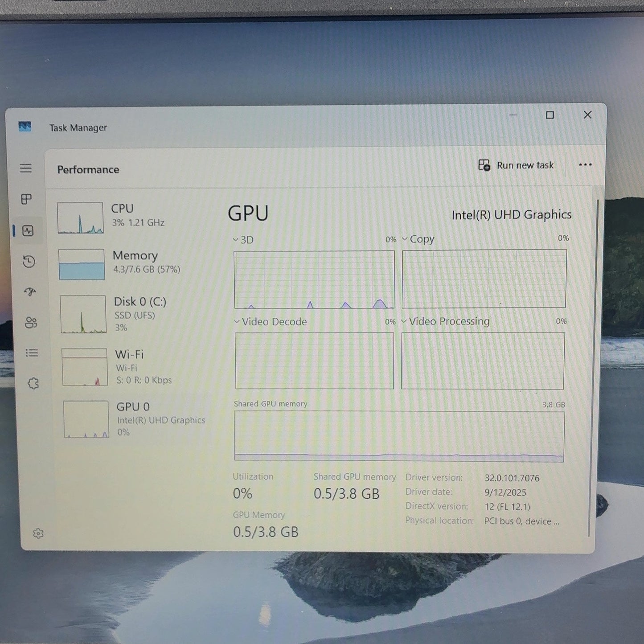Open the Details list icon
The height and width of the screenshot is (644, 644).
click(x=32, y=353)
